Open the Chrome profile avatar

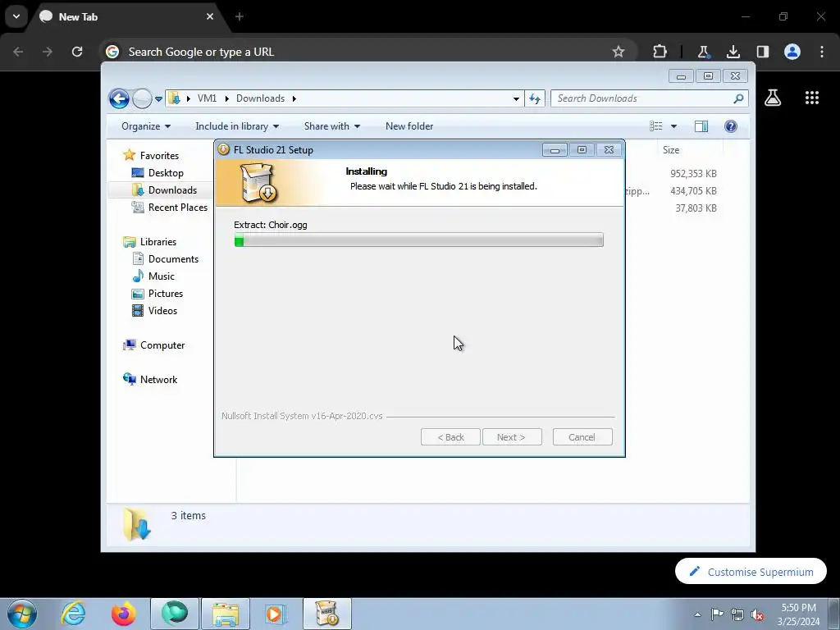click(792, 52)
